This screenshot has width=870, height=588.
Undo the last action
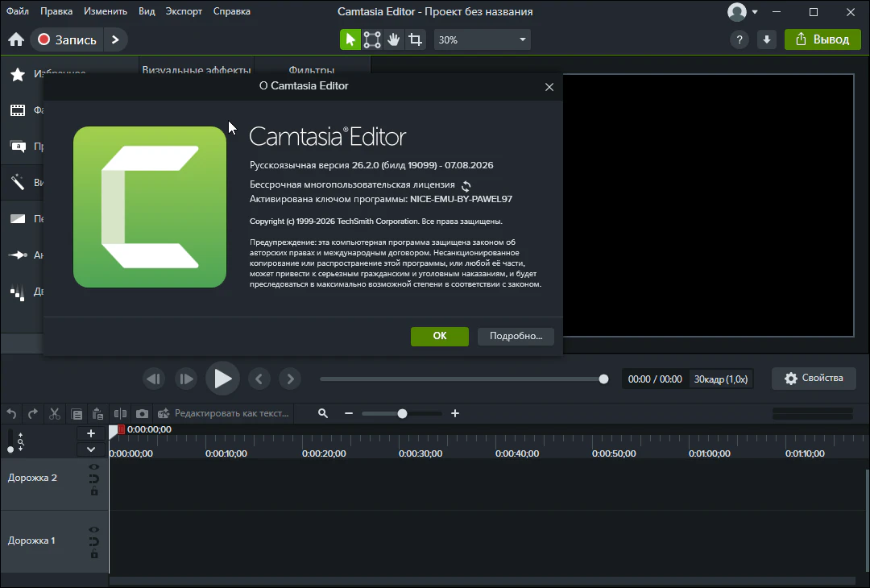[11, 413]
